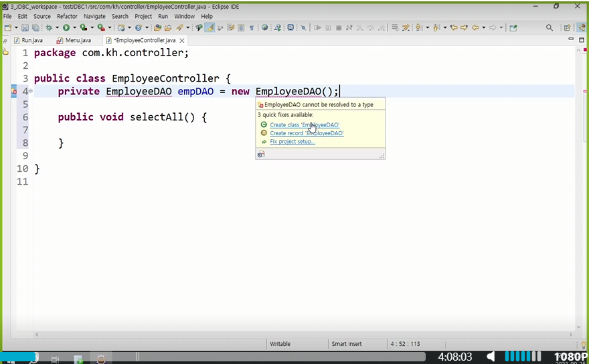This screenshot has width=589, height=364.
Task: Open the File menu
Action: point(7,16)
